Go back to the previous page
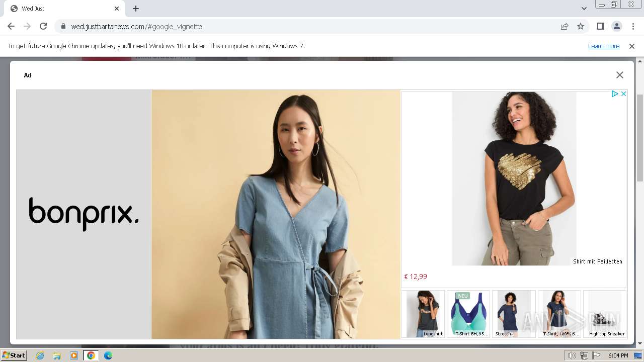The image size is (644, 362). pos(11,26)
